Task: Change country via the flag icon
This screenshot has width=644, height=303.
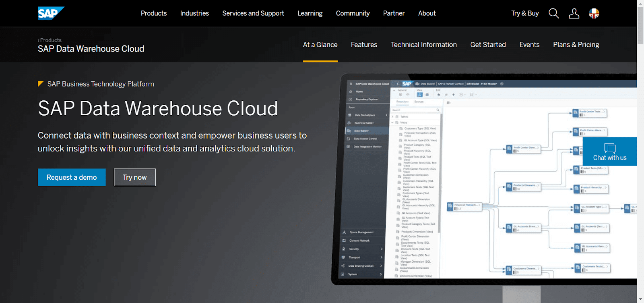Action: tap(594, 13)
